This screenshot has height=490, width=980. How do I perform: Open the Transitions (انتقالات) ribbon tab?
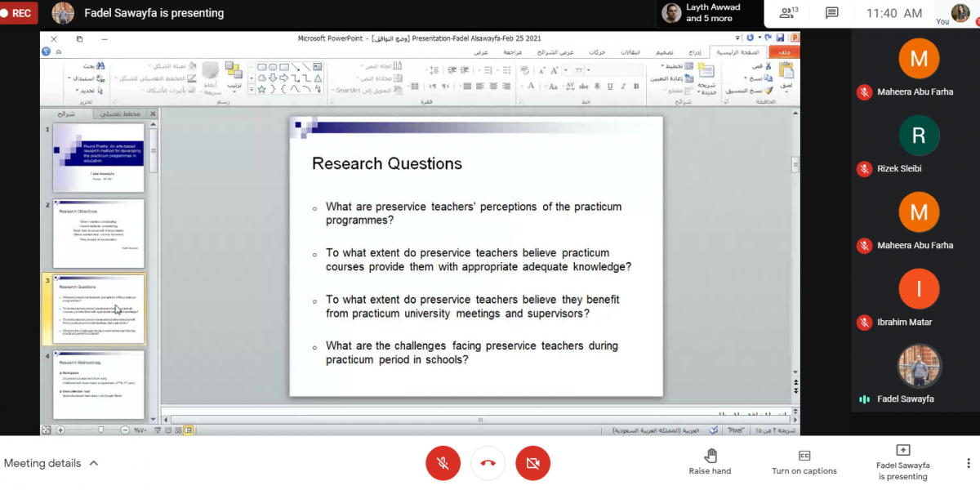pyautogui.click(x=631, y=52)
